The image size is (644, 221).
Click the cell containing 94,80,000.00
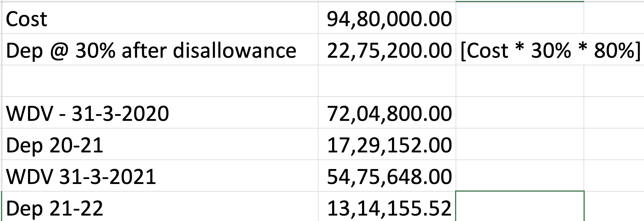coord(387,19)
